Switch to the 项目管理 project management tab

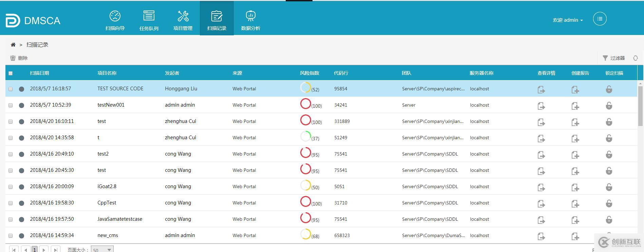click(183, 20)
